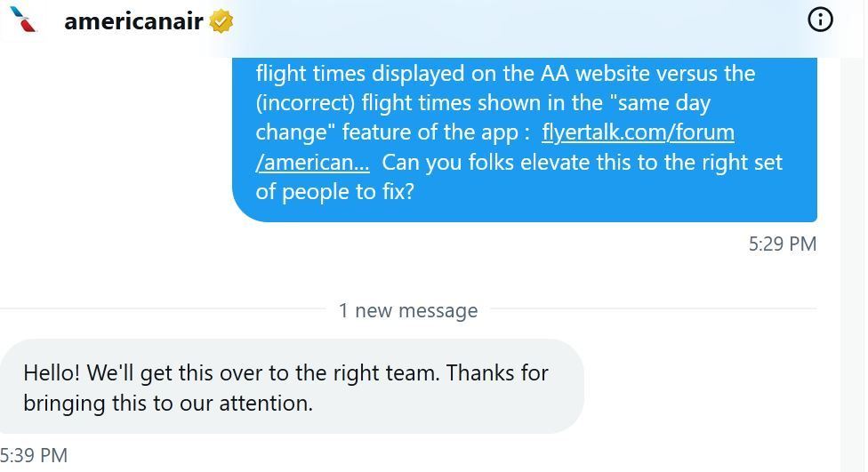Open the conversation info icon

click(820, 20)
